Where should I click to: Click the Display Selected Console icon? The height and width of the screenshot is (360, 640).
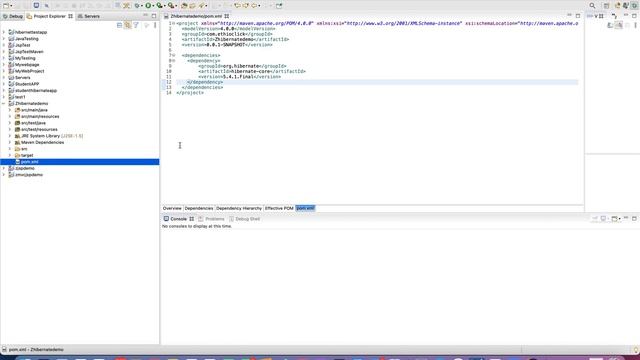[x=603, y=219]
